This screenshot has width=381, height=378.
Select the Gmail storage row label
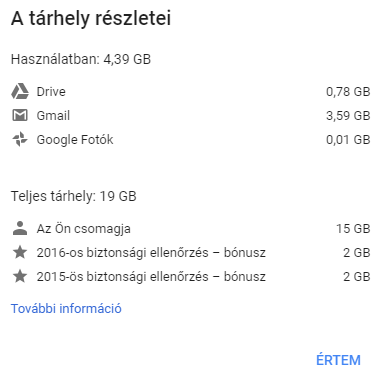[53, 116]
